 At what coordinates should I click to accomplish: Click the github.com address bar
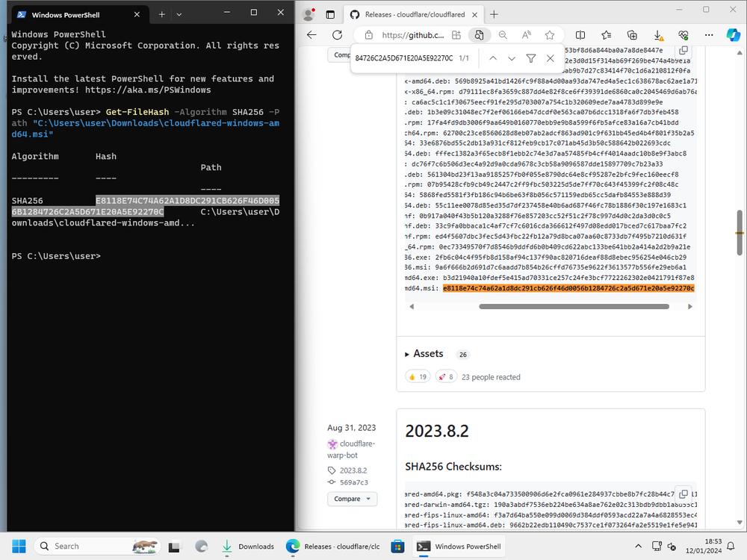click(x=412, y=35)
